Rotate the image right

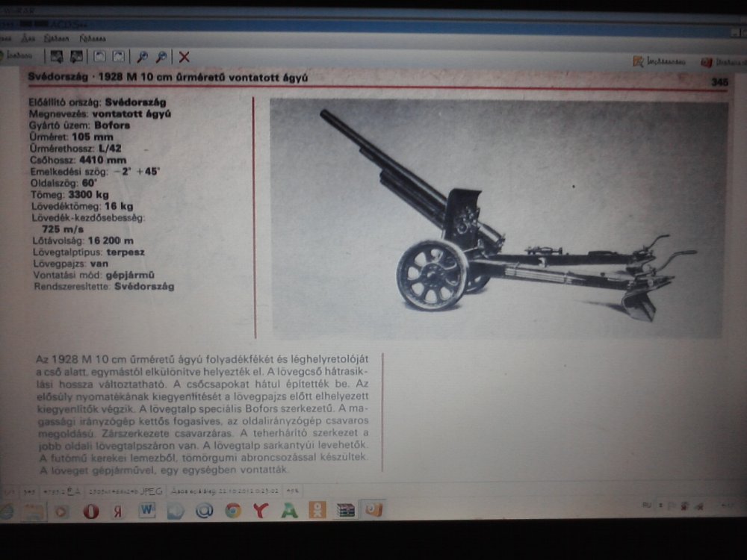coord(119,57)
